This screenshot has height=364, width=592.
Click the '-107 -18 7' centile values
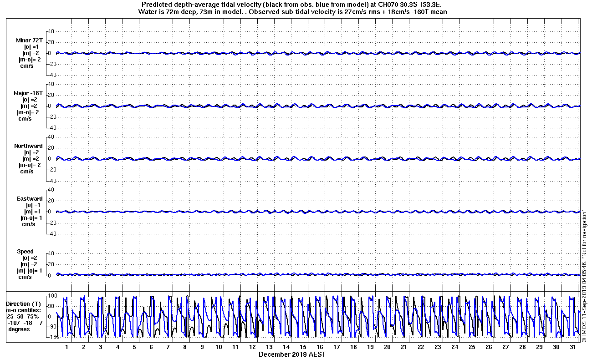click(25, 323)
